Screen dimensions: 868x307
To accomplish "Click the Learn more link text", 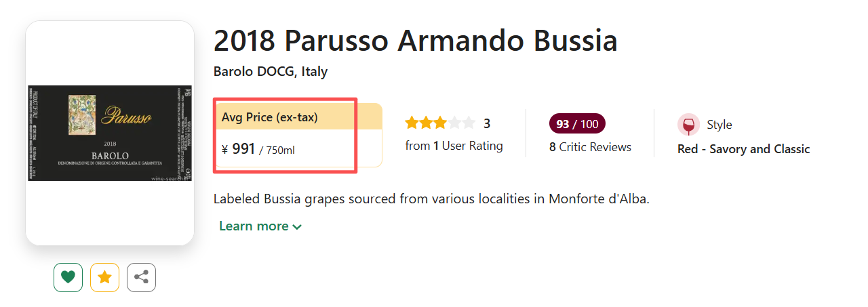I will (254, 226).
